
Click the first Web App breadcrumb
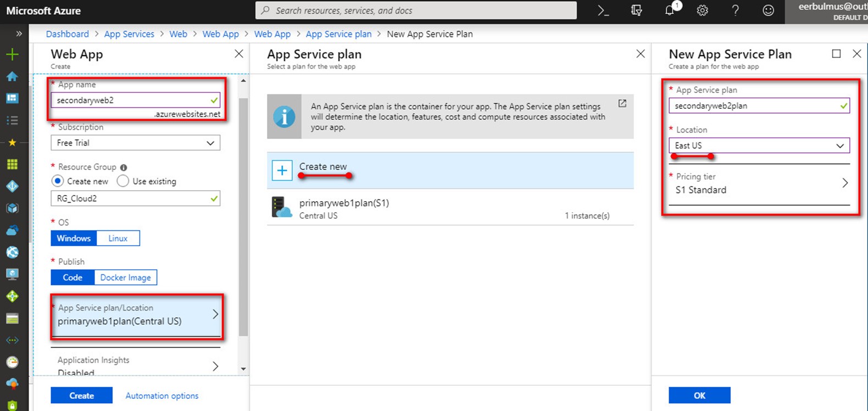click(x=220, y=34)
